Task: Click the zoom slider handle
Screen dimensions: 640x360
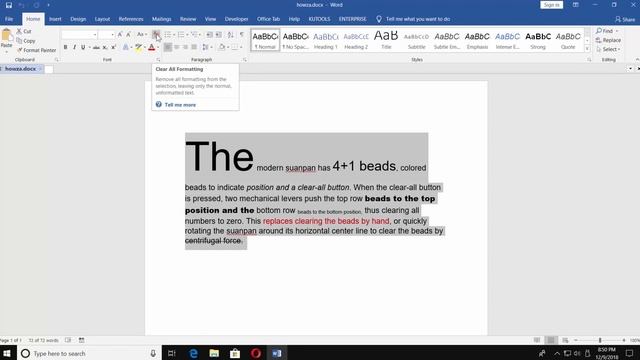Action: (600, 340)
